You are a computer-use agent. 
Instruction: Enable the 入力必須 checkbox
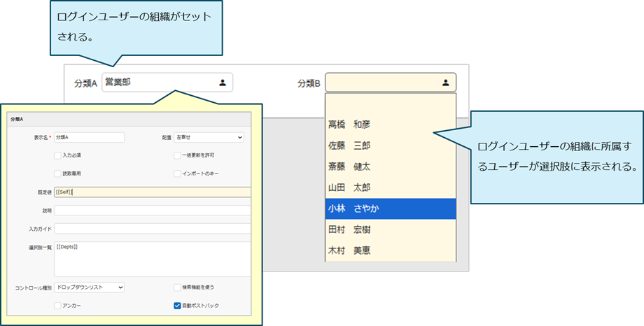(58, 155)
